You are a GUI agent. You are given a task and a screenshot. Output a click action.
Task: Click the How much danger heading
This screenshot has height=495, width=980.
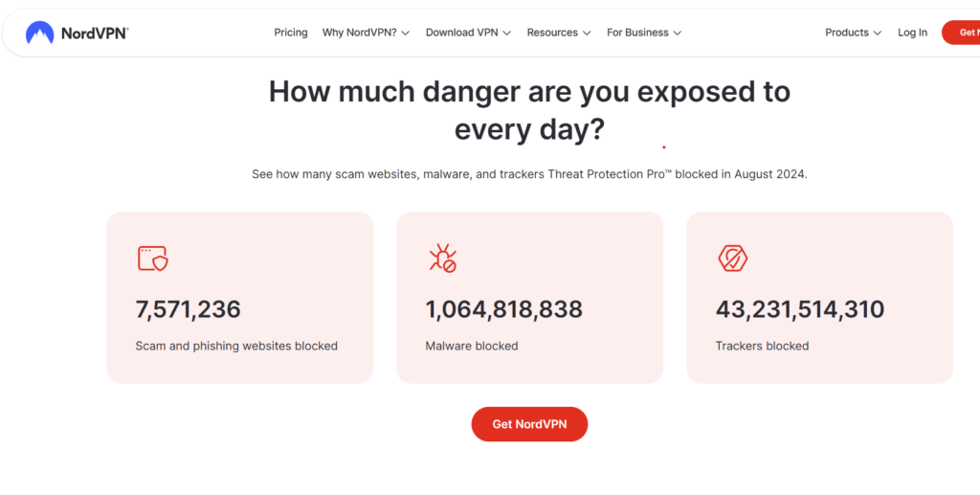point(529,111)
